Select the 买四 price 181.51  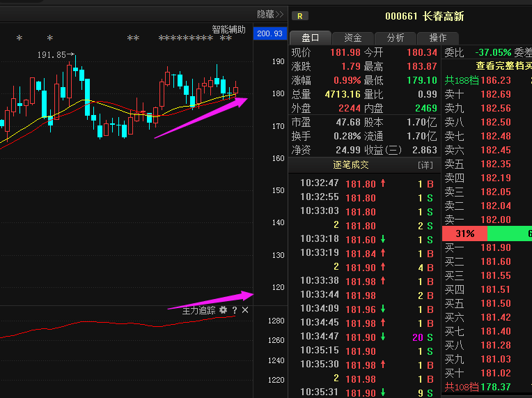pyautogui.click(x=496, y=289)
